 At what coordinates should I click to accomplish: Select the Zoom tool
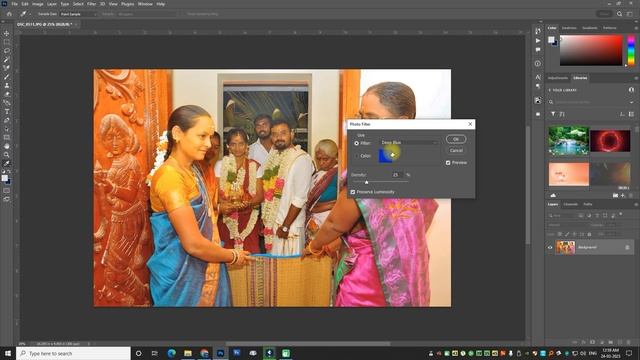(7, 155)
